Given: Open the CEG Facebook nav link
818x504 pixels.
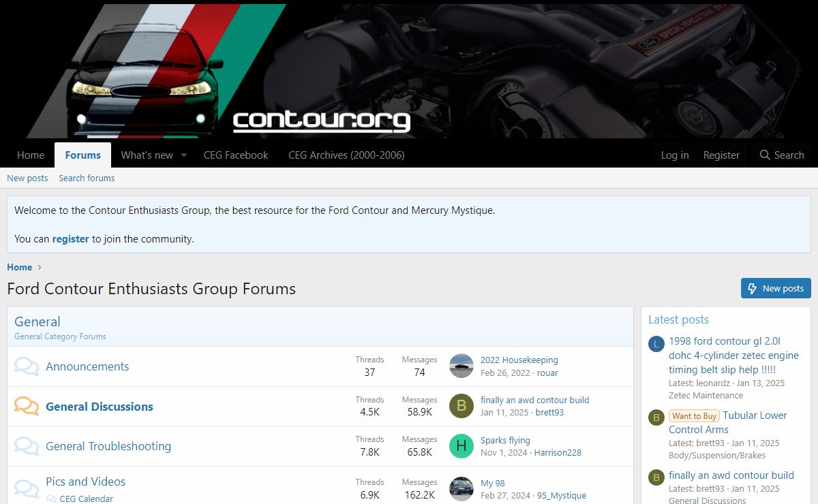Looking at the screenshot, I should coord(236,155).
